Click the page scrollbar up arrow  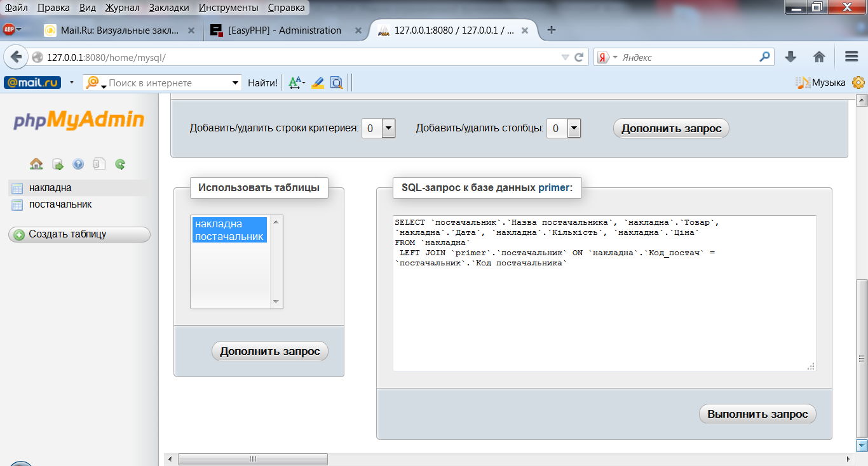click(862, 100)
